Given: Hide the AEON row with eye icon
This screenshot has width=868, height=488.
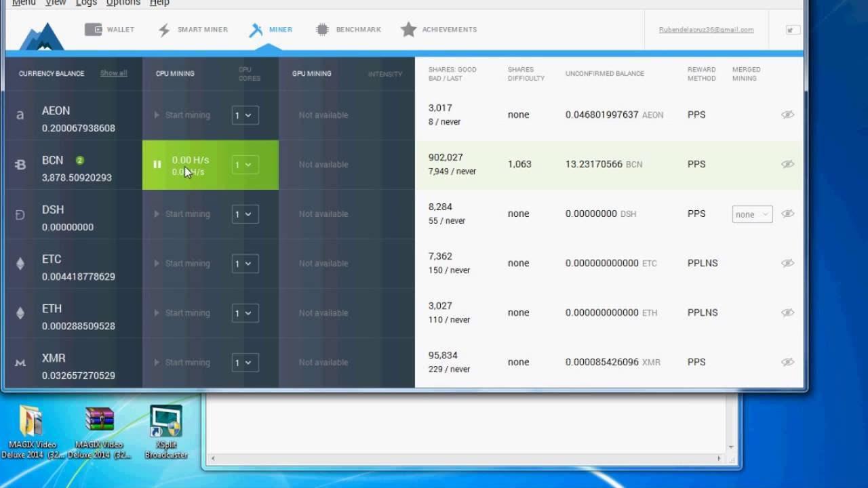Looking at the screenshot, I should [x=787, y=115].
